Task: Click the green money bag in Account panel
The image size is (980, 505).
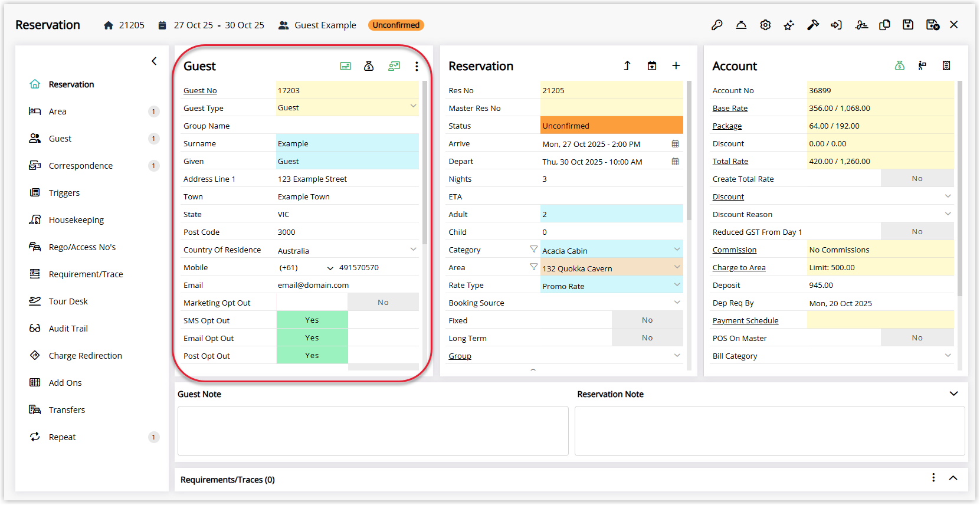Action: click(x=900, y=66)
